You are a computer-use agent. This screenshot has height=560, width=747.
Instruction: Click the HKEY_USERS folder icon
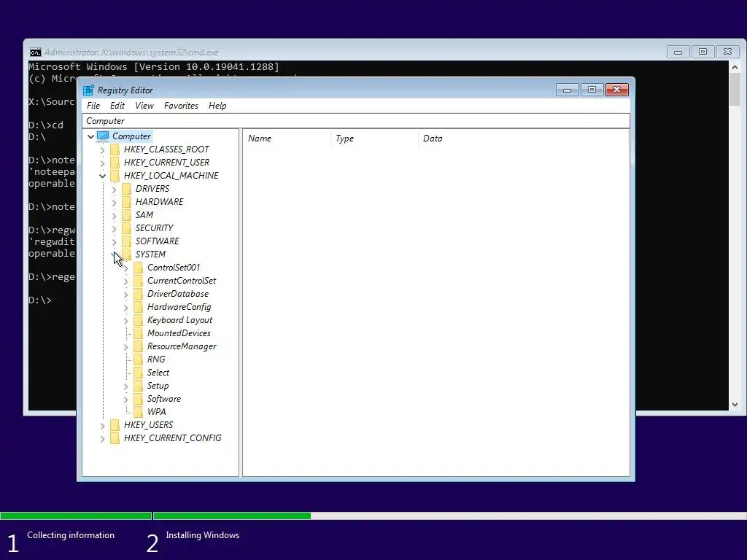pyautogui.click(x=115, y=425)
